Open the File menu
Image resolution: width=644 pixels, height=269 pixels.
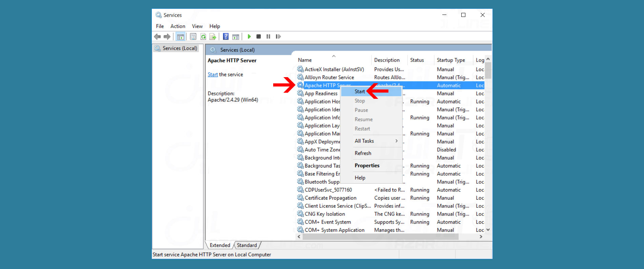(160, 26)
